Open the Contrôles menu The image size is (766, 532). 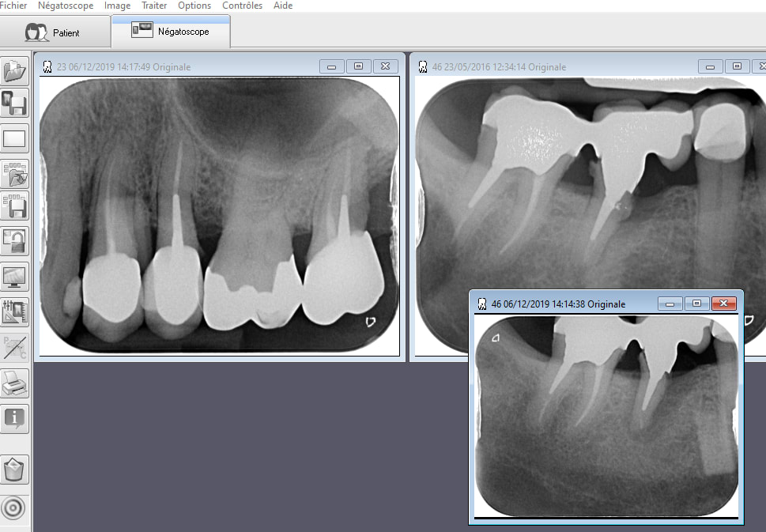tap(242, 6)
